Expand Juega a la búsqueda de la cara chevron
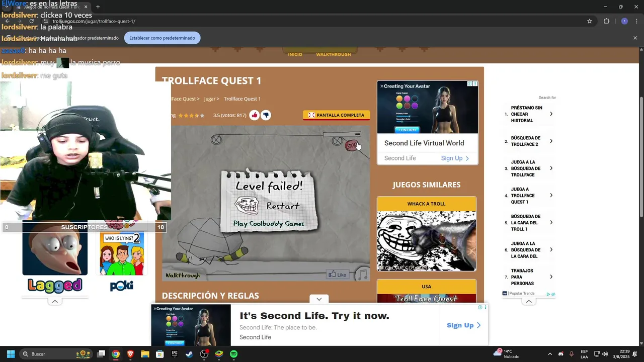Screen dimensions: 644x362 [x=551, y=250]
